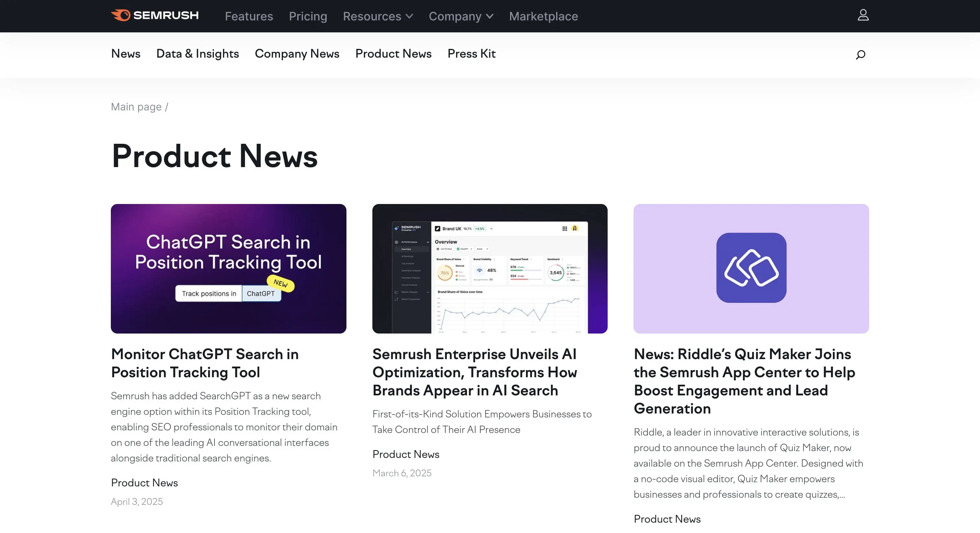Open the Pricing menu item
The height and width of the screenshot is (533, 980).
pyautogui.click(x=308, y=16)
